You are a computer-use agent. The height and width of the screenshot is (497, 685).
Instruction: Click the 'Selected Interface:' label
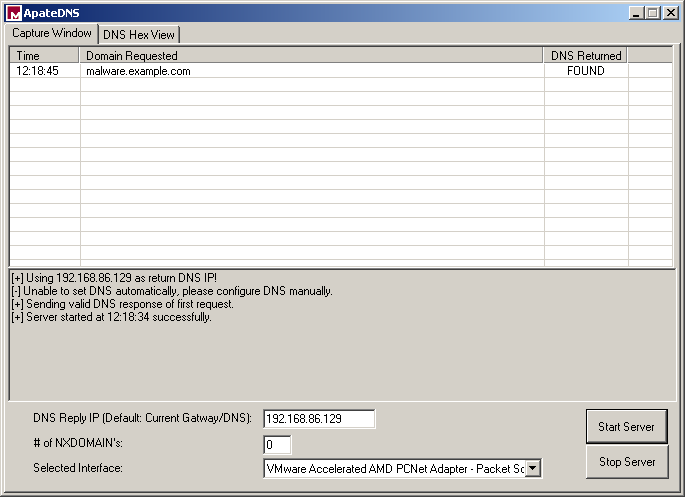click(x=78, y=468)
